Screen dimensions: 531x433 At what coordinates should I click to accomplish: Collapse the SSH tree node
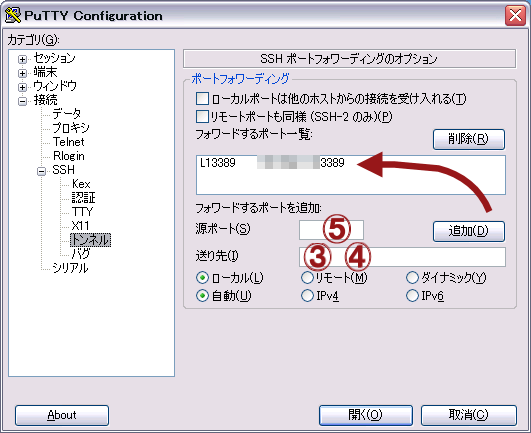[41, 171]
